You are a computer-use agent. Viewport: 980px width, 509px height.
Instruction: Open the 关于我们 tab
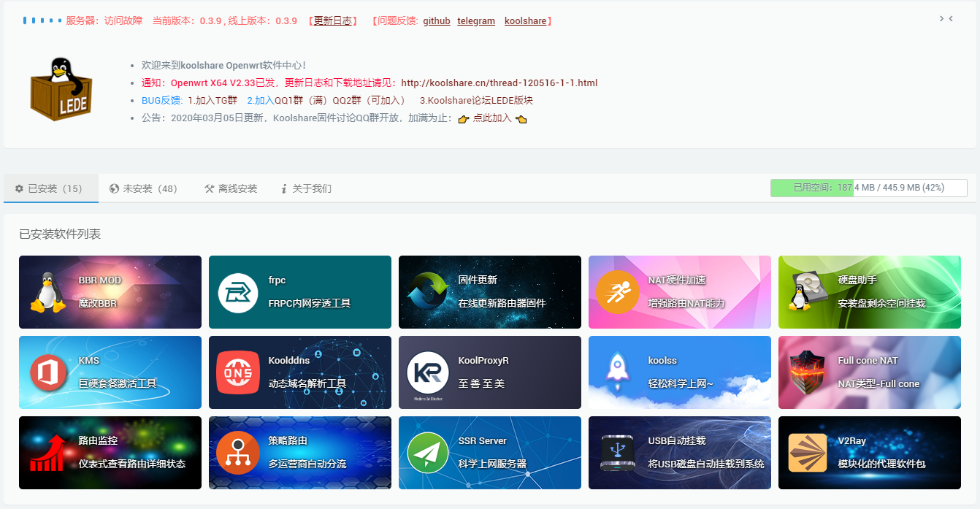coord(307,188)
